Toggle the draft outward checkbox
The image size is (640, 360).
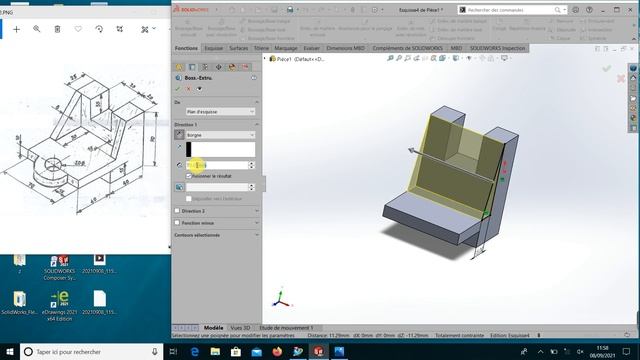coord(189,198)
